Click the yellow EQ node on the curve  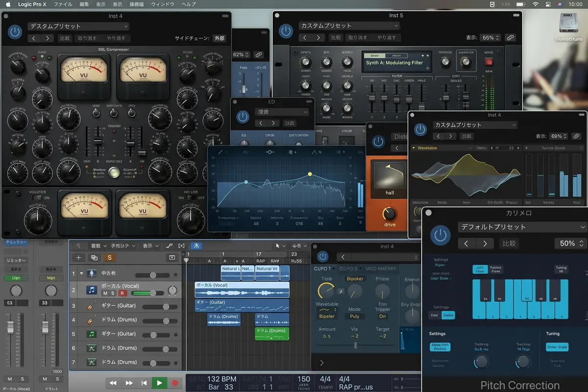310,174
